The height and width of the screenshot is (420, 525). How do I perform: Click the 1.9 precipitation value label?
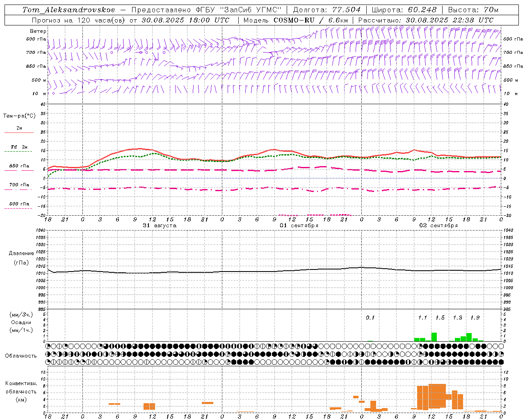pos(475,317)
